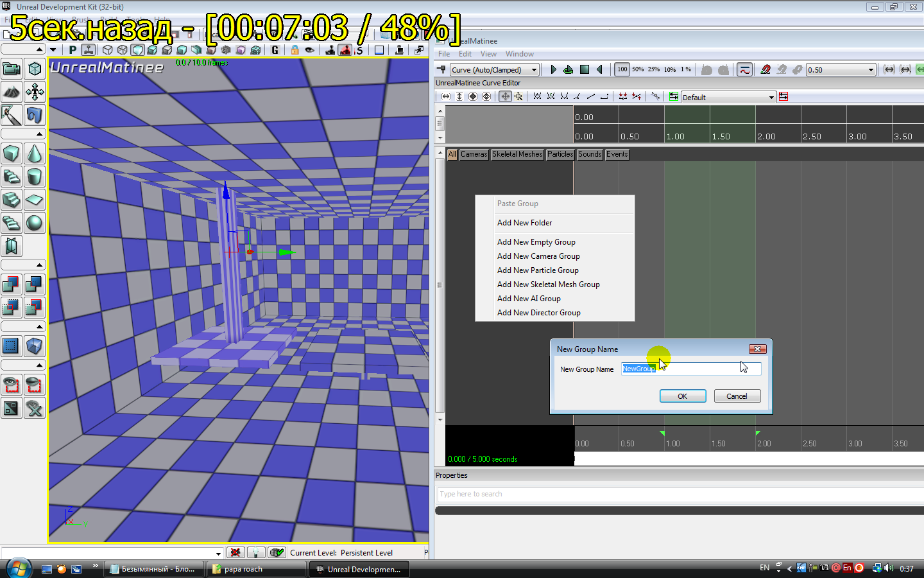
Task: Toggle the Perspective 'P' viewport button
Action: pos(73,49)
